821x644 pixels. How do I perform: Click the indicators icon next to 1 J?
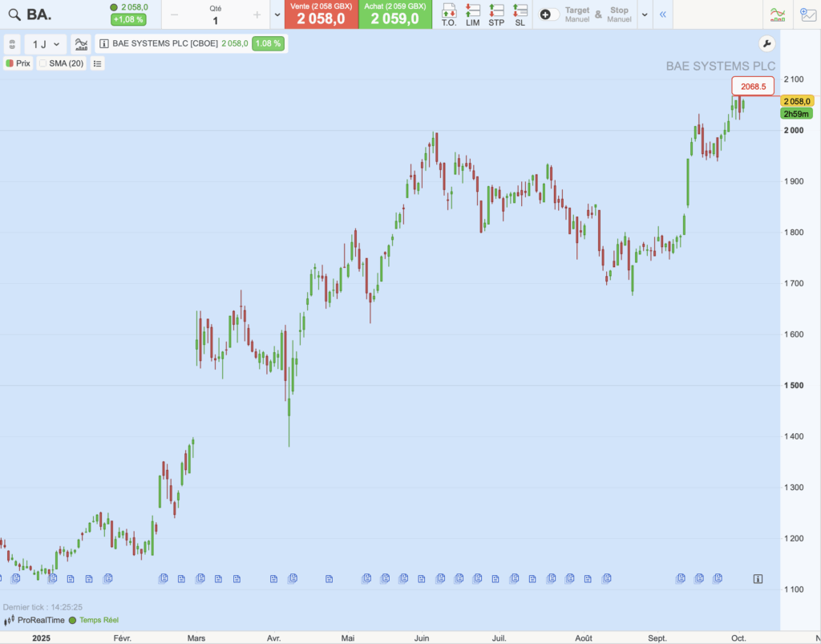(x=81, y=44)
